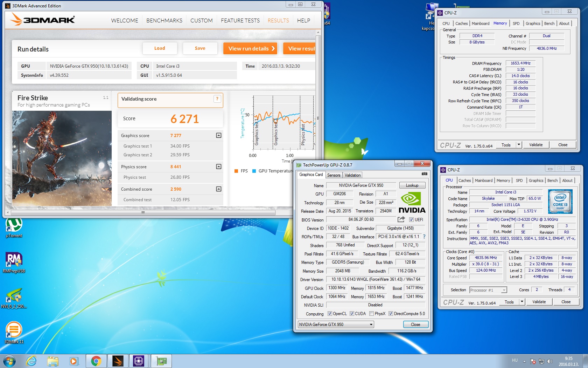Click Validate in the upper CPU-Z window
This screenshot has width=588, height=368.
tap(536, 145)
